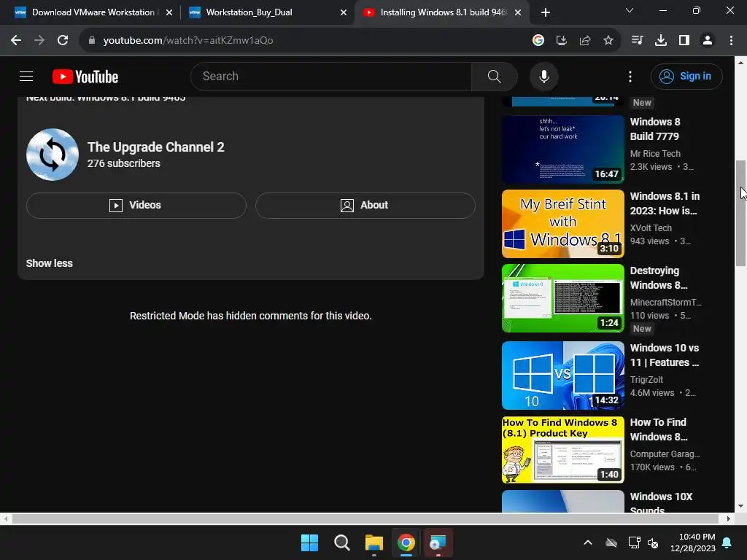Click the page scroll up arrow

pos(740,63)
